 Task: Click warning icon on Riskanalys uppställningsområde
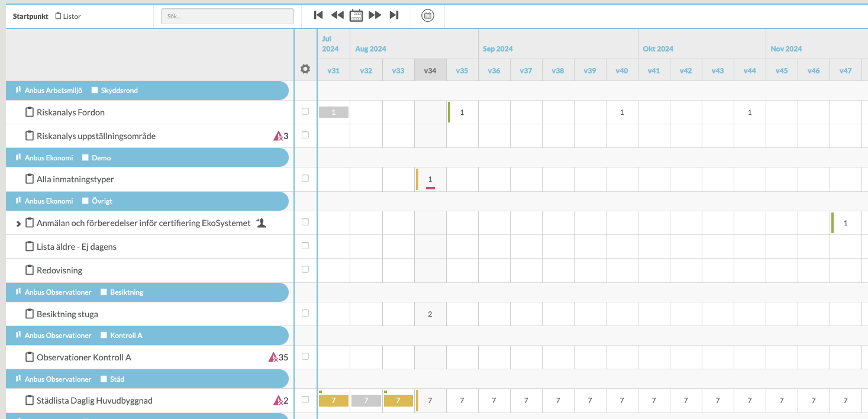pyautogui.click(x=277, y=136)
